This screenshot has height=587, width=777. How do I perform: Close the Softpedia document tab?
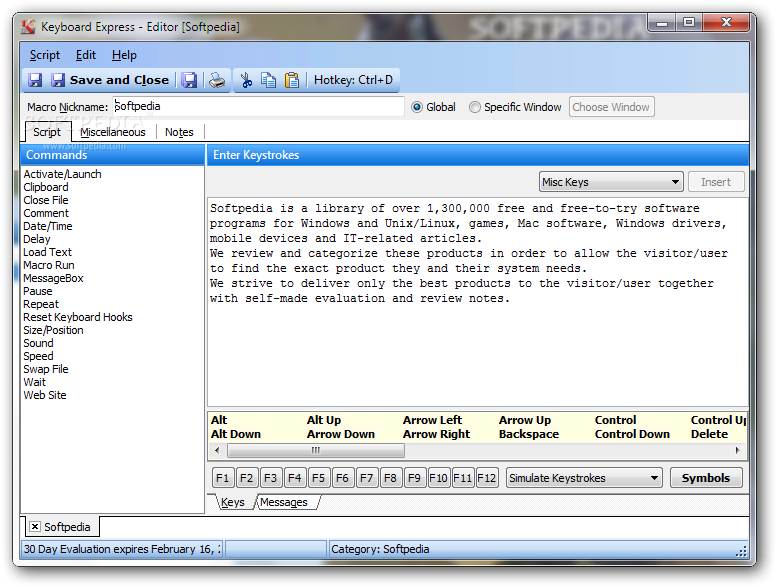[x=35, y=527]
